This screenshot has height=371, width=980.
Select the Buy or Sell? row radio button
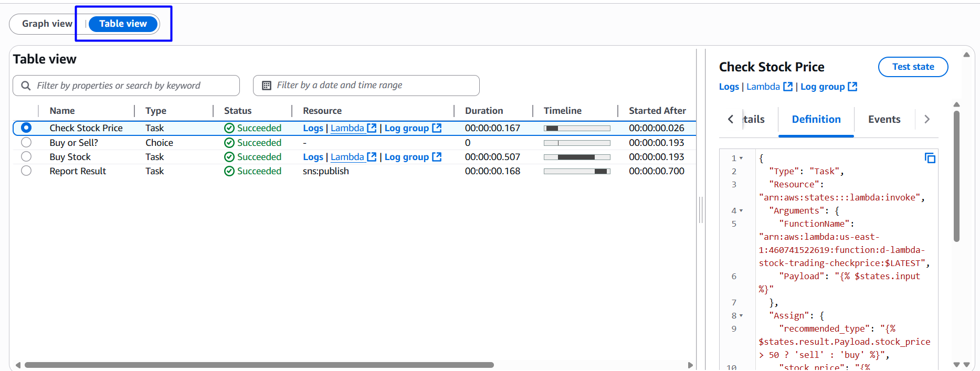point(26,142)
